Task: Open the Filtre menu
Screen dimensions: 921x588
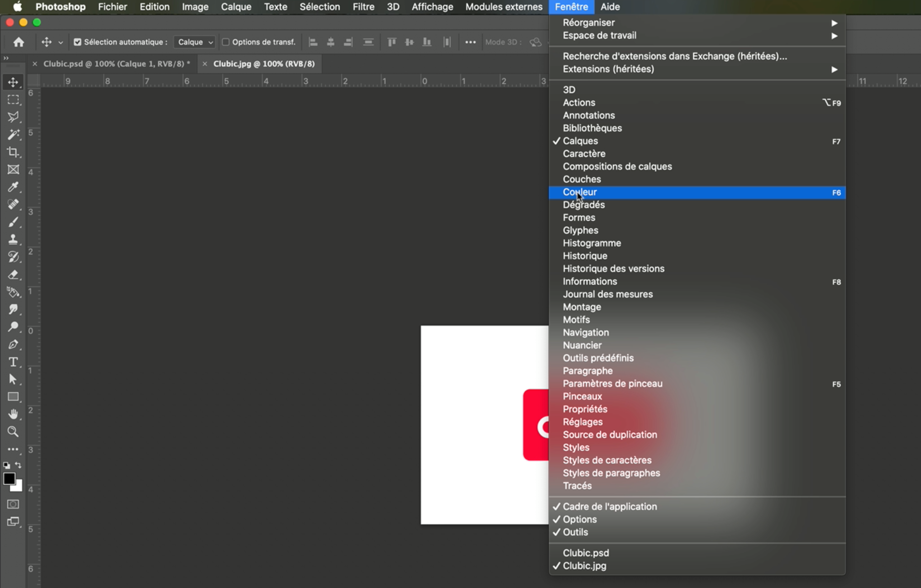Action: pyautogui.click(x=363, y=7)
